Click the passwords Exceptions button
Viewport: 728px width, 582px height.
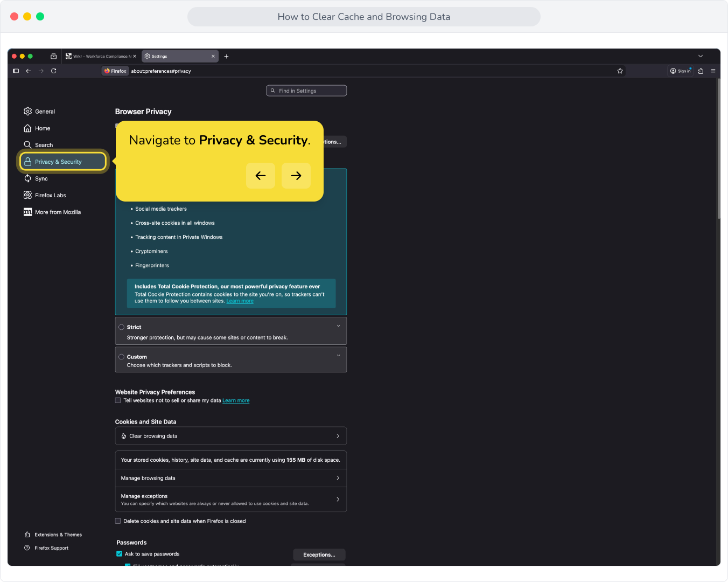pos(319,555)
